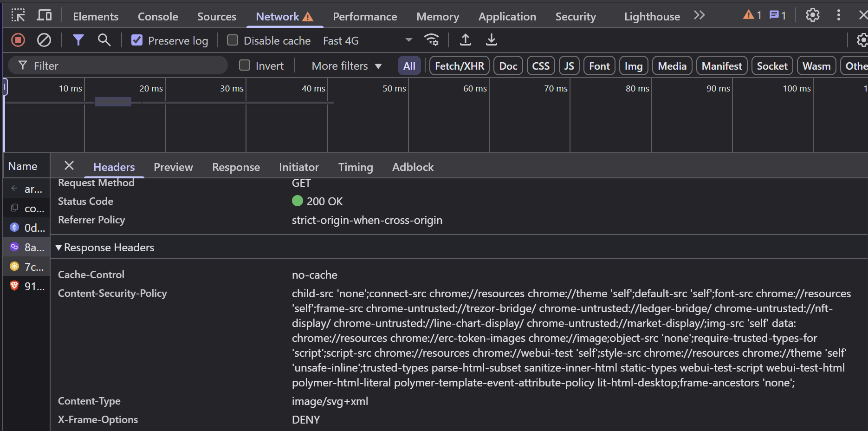
Task: Expand the More filters dropdown
Action: 346,66
